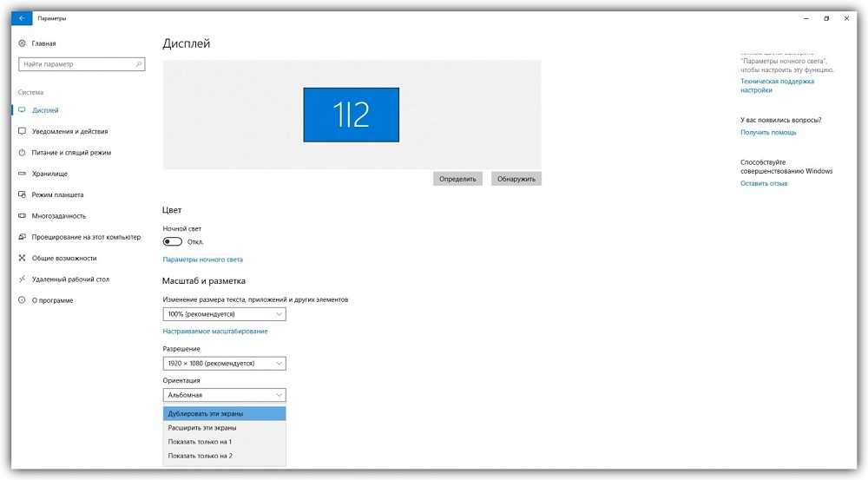The height and width of the screenshot is (480, 868).
Task: Click the Хранилище drive icon
Action: 23,174
